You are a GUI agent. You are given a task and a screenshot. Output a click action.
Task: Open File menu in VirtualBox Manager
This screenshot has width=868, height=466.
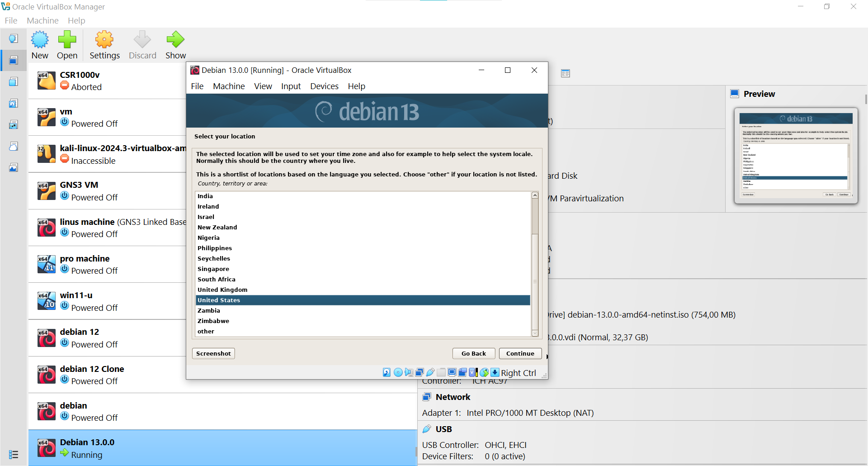pos(11,20)
